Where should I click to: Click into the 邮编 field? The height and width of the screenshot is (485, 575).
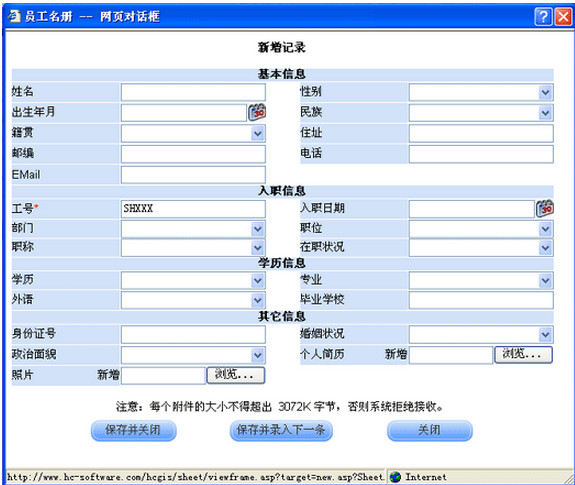[193, 154]
